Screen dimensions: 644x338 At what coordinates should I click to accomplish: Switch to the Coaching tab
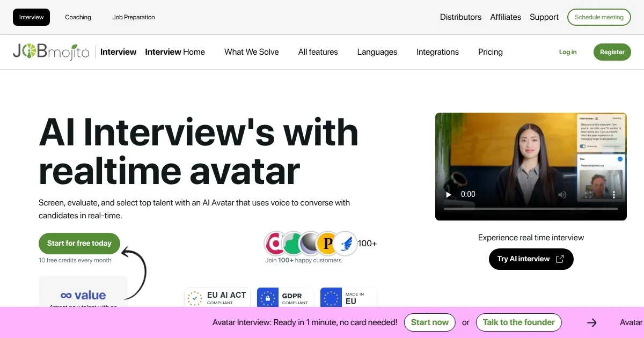(x=78, y=17)
